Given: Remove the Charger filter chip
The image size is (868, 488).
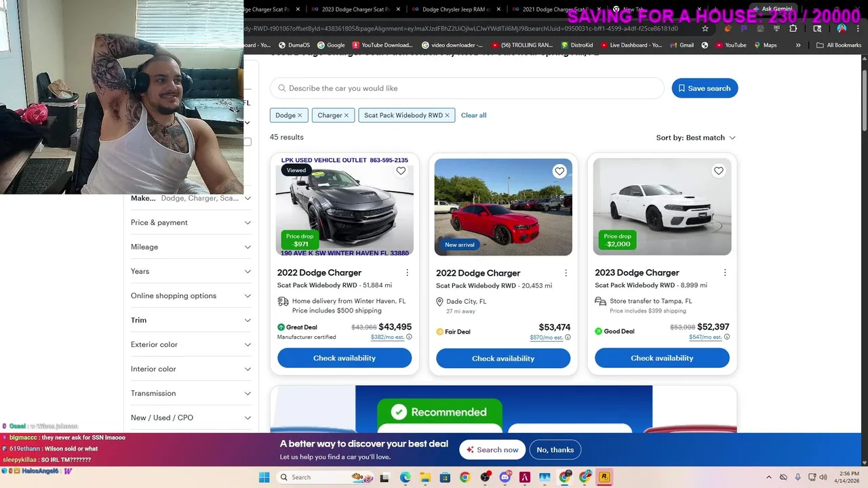Looking at the screenshot, I should 346,115.
